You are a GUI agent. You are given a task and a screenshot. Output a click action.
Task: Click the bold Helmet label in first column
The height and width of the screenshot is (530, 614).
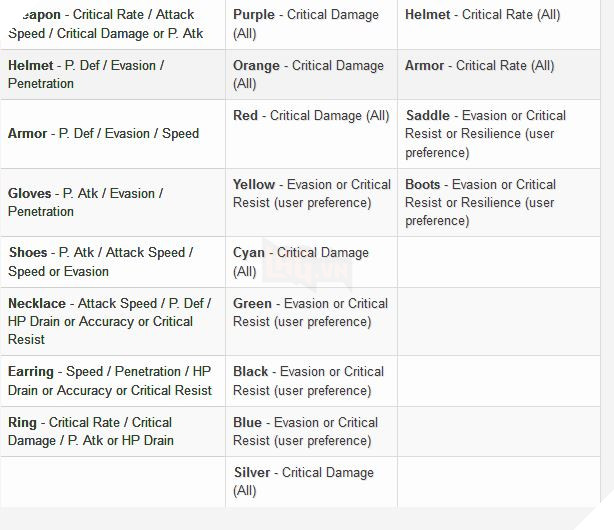[31, 65]
